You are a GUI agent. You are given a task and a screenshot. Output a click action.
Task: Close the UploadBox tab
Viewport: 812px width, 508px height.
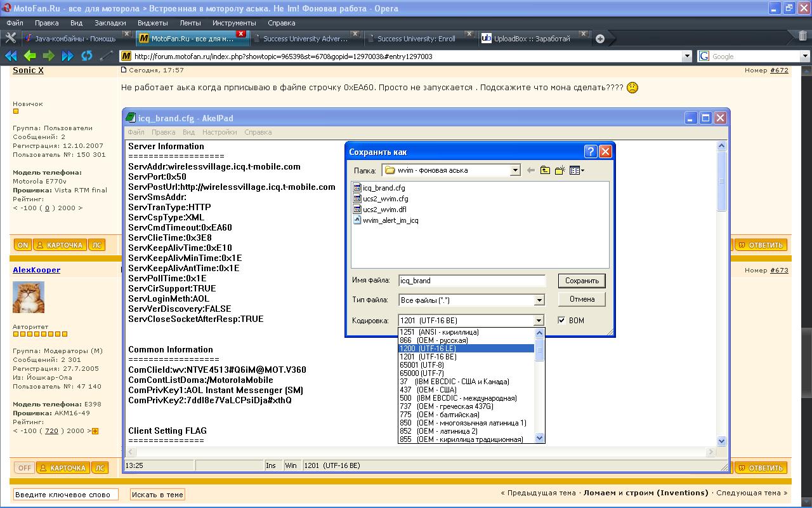(x=583, y=34)
